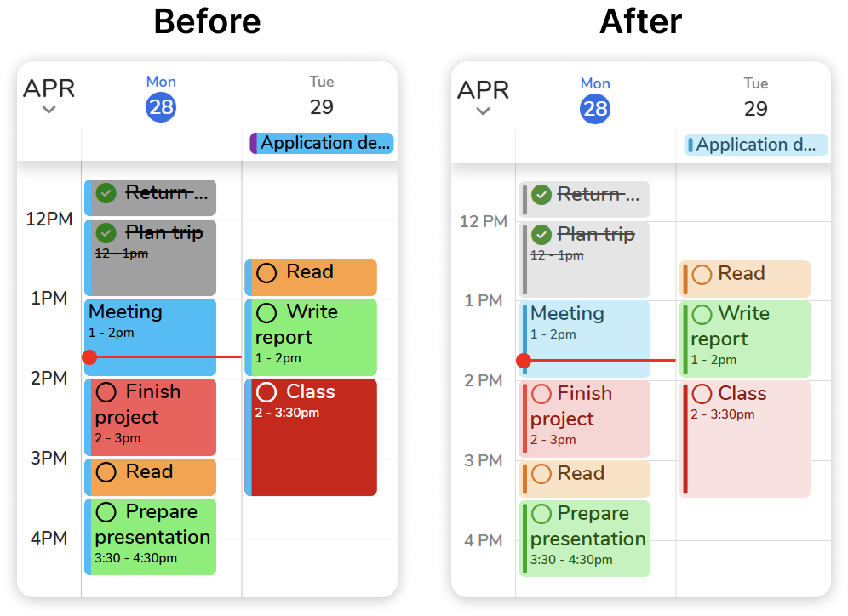Open the APR month chevron in right calendar
The height and width of the screenshot is (616, 848).
coord(483,111)
